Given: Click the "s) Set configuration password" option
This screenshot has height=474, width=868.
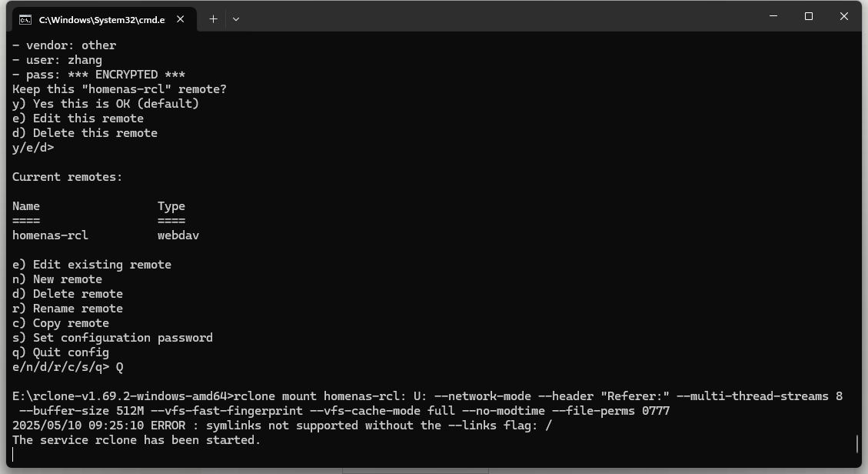Looking at the screenshot, I should [112, 338].
